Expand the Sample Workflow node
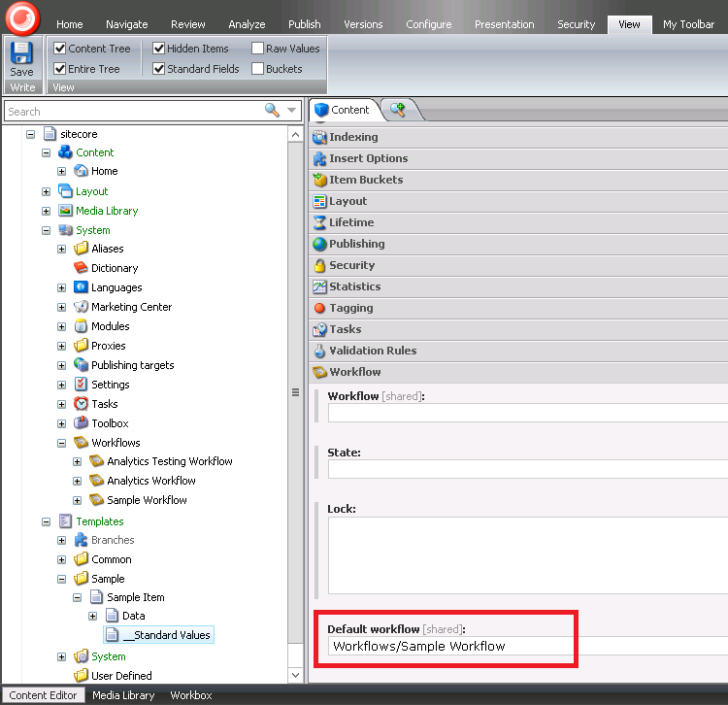This screenshot has height=705, width=728. pos(77,501)
